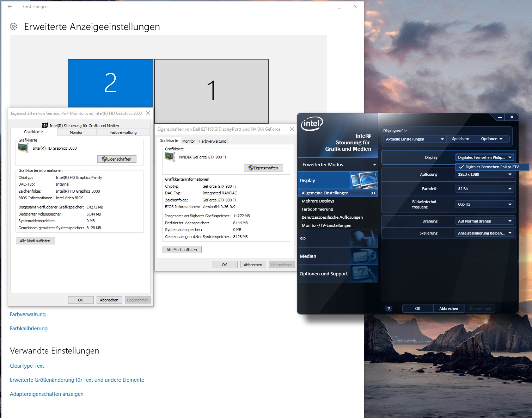Image resolution: width=532 pixels, height=418 pixels.
Task: Switch to Farbverwaltung tab in Intel properties dialog
Action: (x=123, y=132)
